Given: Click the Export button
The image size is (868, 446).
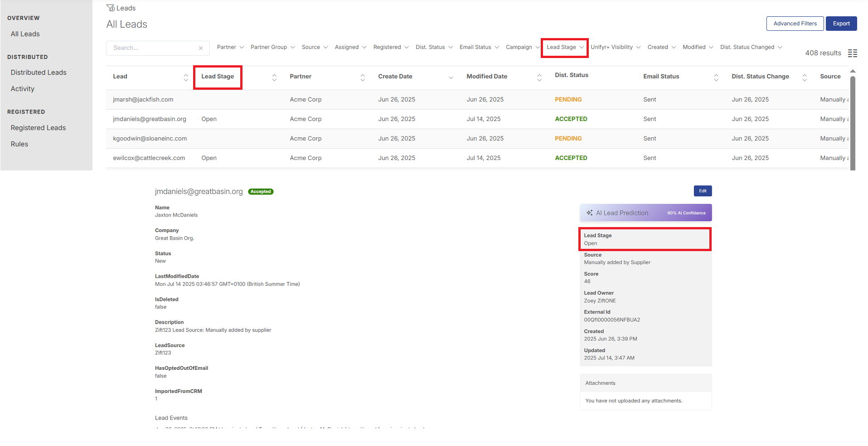Looking at the screenshot, I should click(x=841, y=24).
